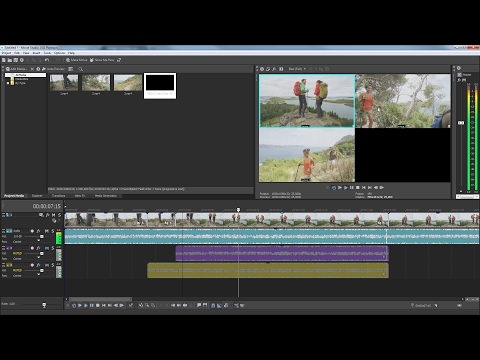Select the Media Bins folder
This screenshot has width=480, height=360.
(x=20, y=79)
